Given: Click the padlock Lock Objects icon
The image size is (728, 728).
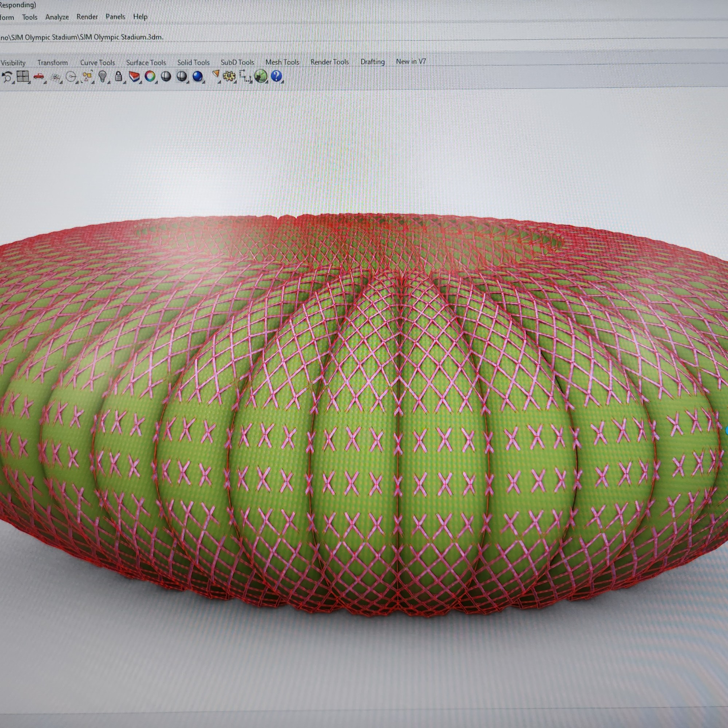Looking at the screenshot, I should 118,76.
